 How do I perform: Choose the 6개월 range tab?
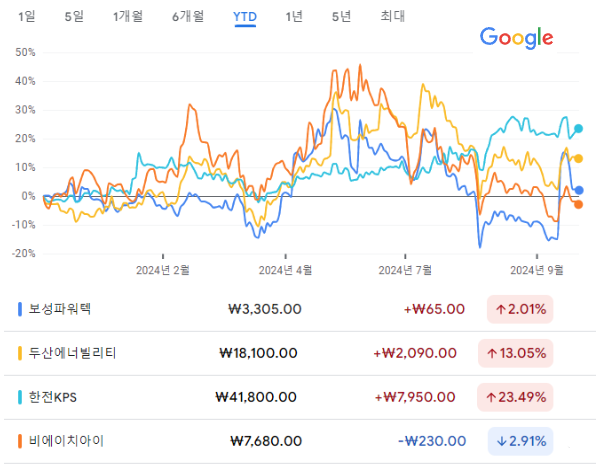[x=188, y=16]
